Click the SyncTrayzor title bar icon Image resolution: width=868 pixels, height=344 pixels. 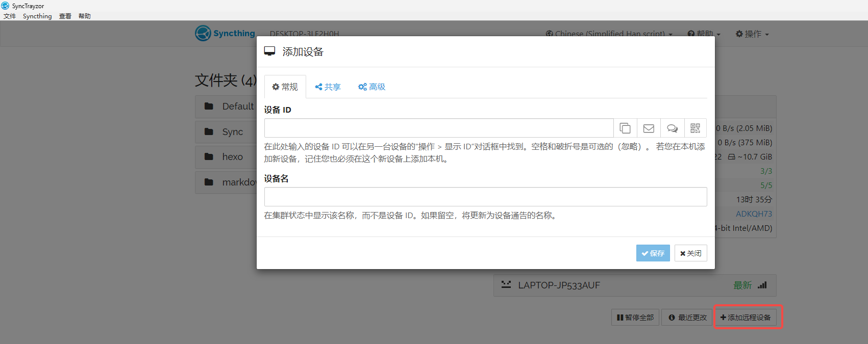click(5, 6)
